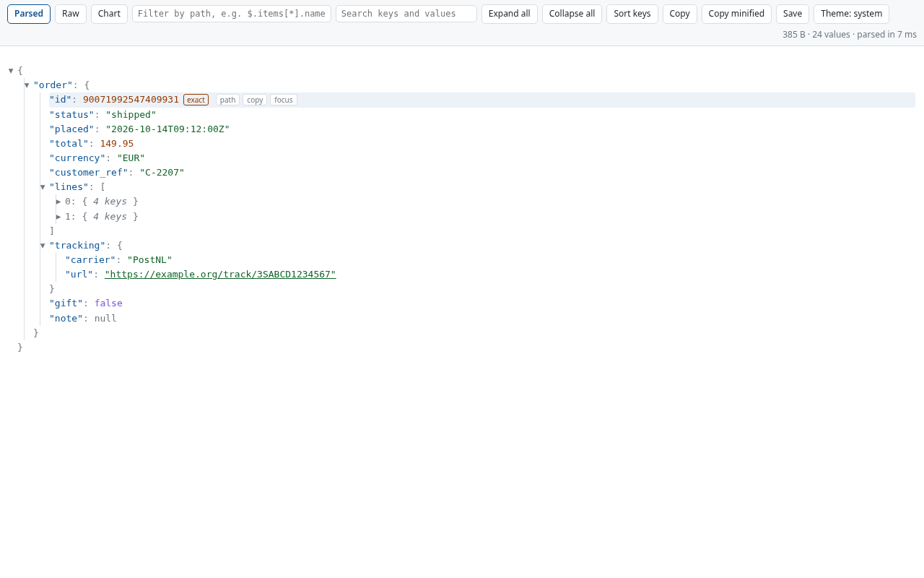This screenshot has height=578, width=924.
Task: Focus the filter by path input
Action: [232, 14]
